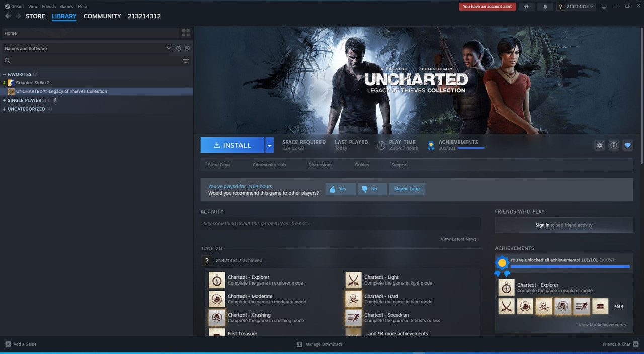This screenshot has height=354, width=644.
Task: Open the Games menu
Action: (x=66, y=7)
